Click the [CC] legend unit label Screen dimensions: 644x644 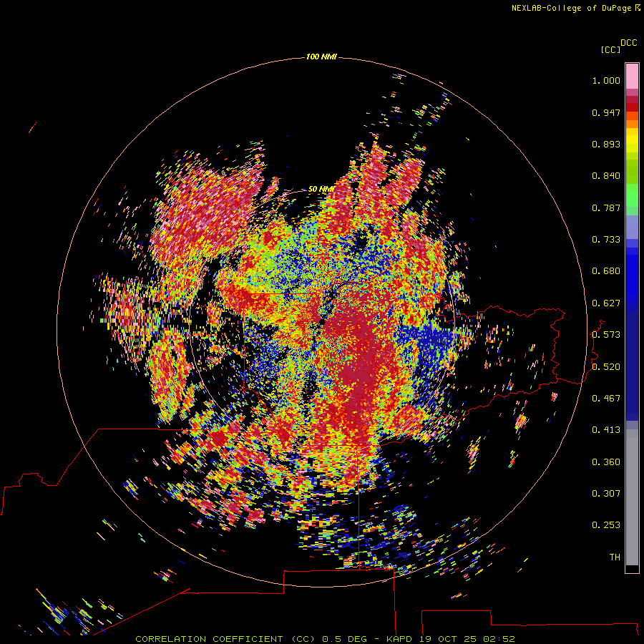tap(610, 49)
